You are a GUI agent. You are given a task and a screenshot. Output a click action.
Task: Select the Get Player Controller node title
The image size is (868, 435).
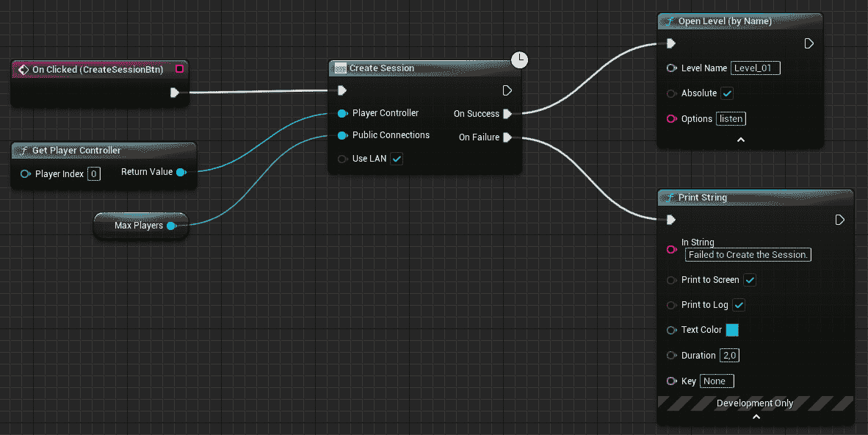(x=76, y=150)
